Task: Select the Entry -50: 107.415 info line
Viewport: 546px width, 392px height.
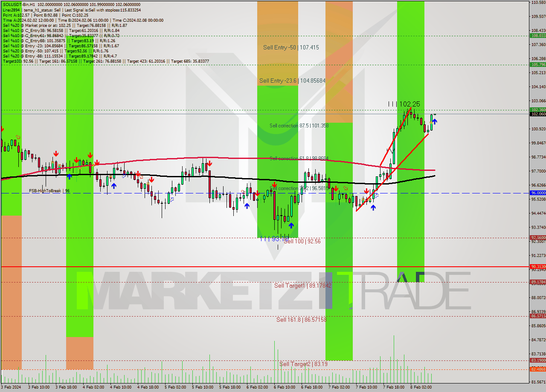Action: (55, 51)
